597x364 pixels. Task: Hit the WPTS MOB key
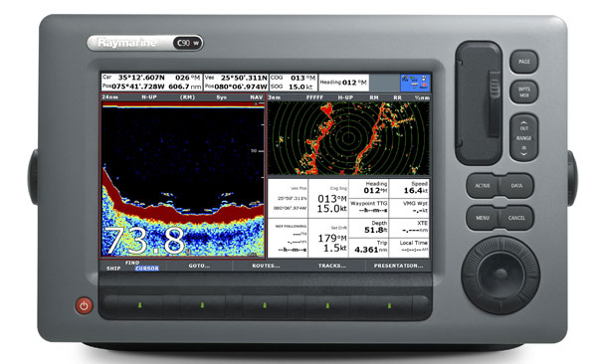(524, 92)
